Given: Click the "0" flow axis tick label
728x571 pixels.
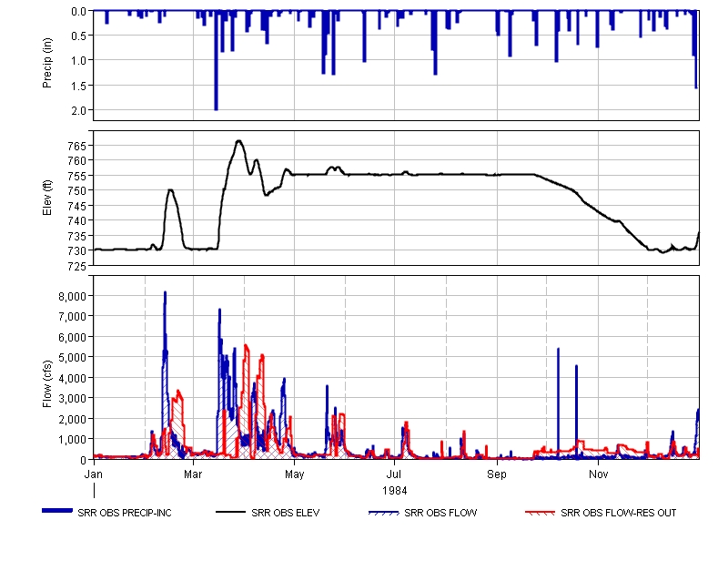Looking at the screenshot, I should (84, 460).
